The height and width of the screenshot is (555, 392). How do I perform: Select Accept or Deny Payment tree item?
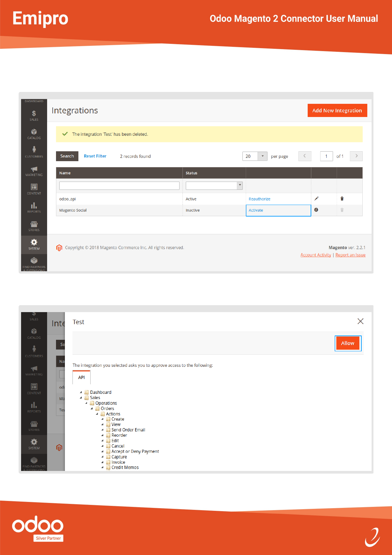pos(135,452)
